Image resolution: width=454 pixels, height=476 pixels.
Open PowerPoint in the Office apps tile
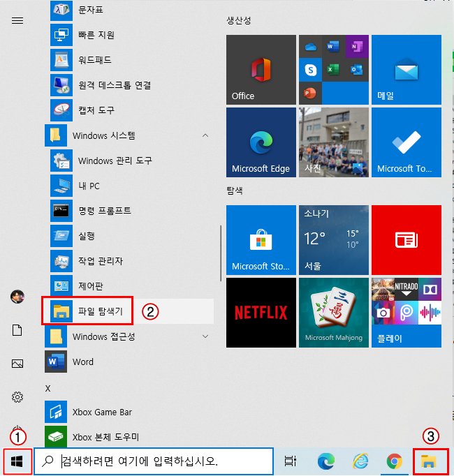coord(310,94)
